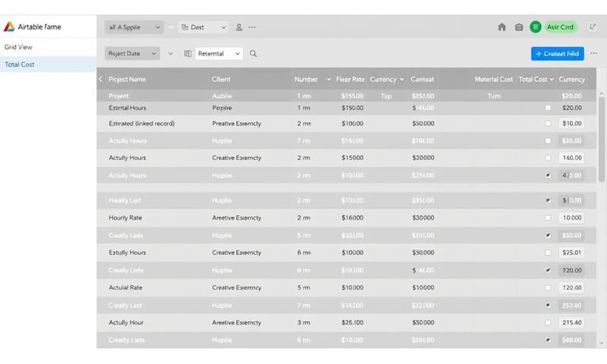Screen dimensions: 607x364
Task: Click the expand icon at top-right corner
Action: click(x=592, y=27)
